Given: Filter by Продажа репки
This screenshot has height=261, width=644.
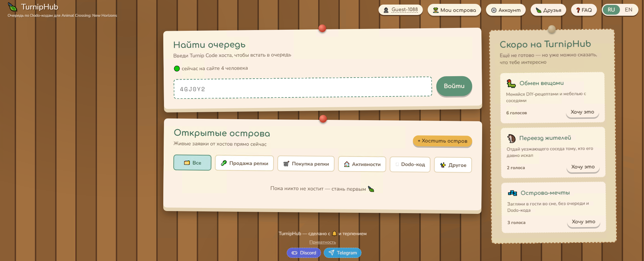Looking at the screenshot, I should pos(244,163).
